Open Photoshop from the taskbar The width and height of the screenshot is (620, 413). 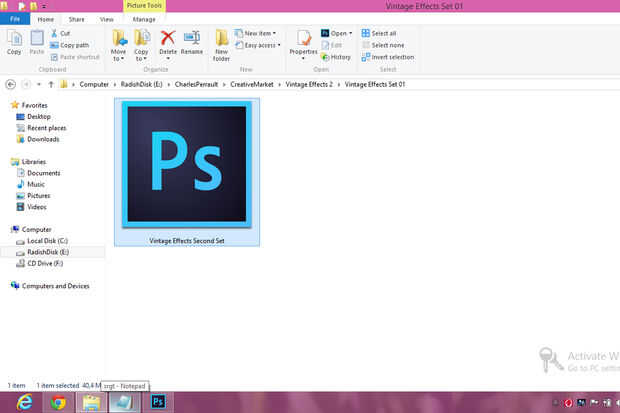[x=158, y=402]
